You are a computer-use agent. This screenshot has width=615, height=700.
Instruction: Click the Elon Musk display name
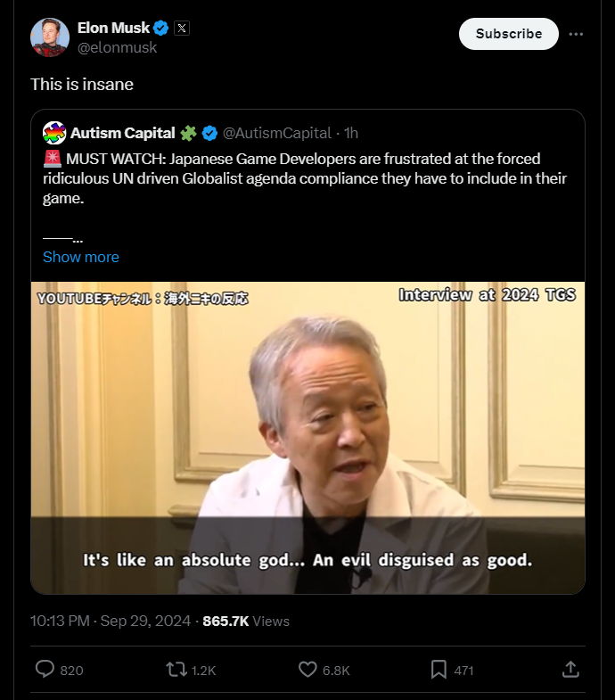click(x=113, y=28)
